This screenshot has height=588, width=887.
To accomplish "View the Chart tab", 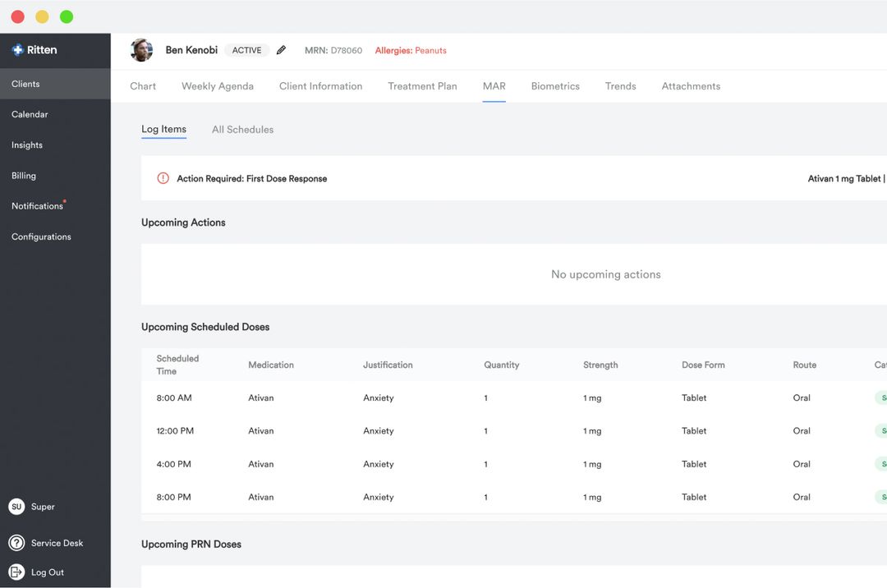I will (x=143, y=85).
